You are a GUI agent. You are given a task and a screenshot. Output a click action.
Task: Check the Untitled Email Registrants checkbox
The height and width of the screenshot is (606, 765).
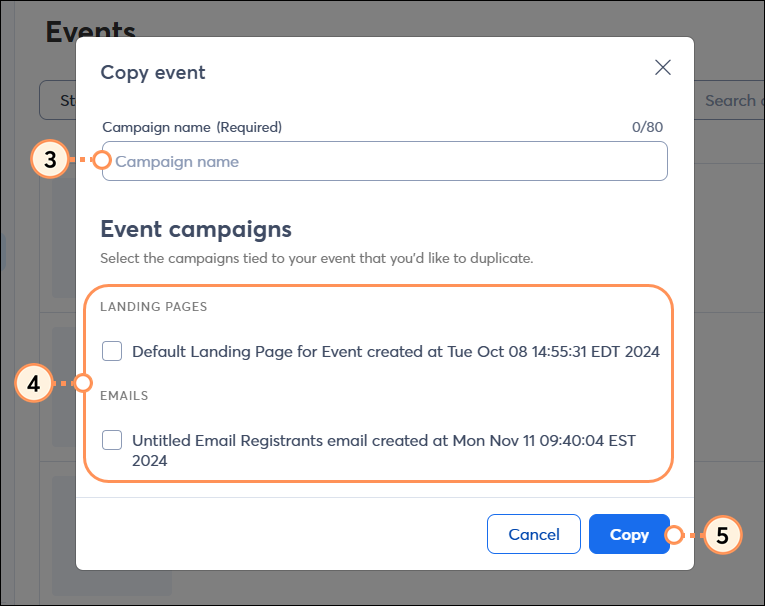pyautogui.click(x=112, y=440)
